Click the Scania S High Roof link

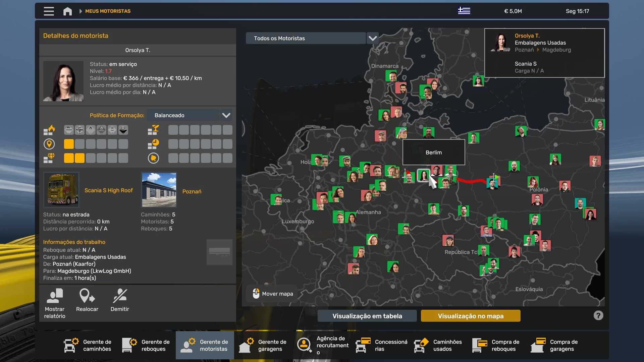click(108, 190)
